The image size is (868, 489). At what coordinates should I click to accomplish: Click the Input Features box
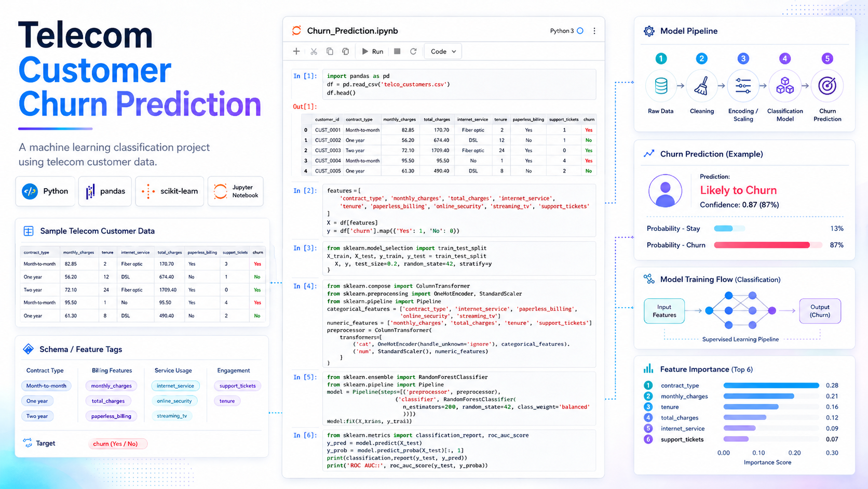(664, 311)
